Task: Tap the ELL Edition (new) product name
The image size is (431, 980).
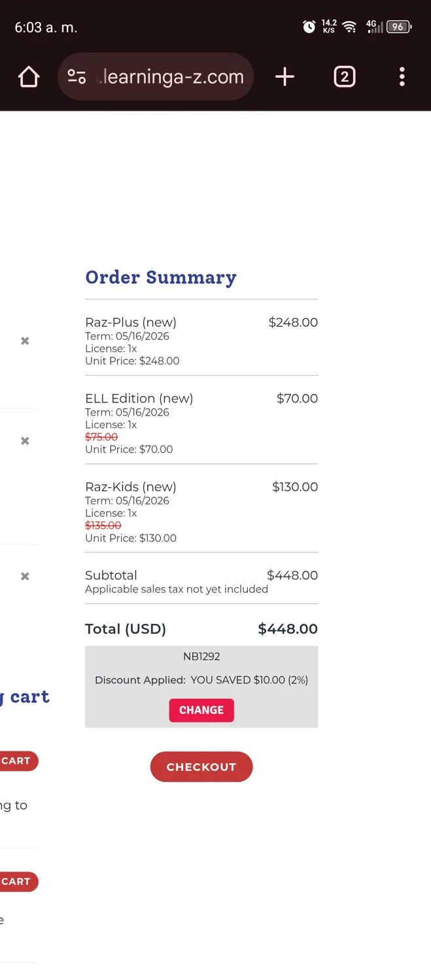Action: coord(139,399)
